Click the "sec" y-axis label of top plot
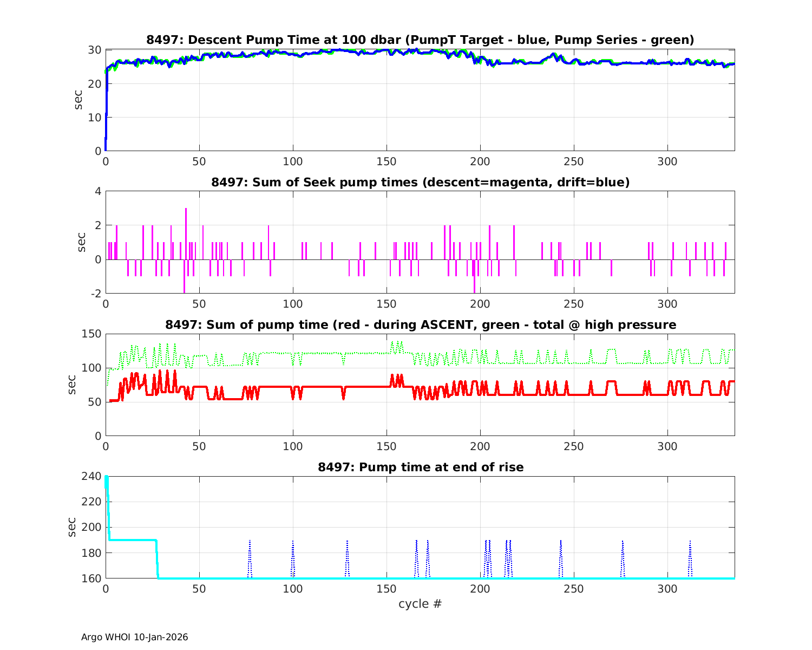The image size is (812, 650). tap(79, 100)
